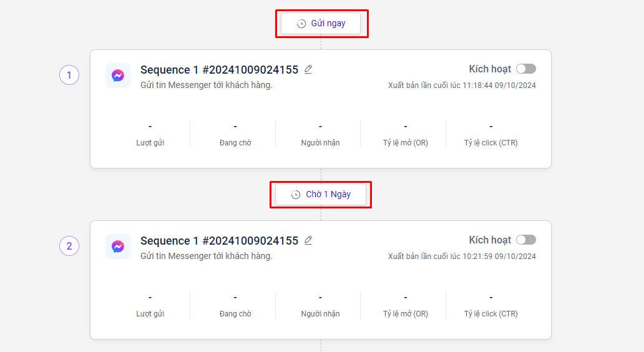This screenshot has height=352, width=644.
Task: Select the step number 1 circle
Action: pos(69,76)
